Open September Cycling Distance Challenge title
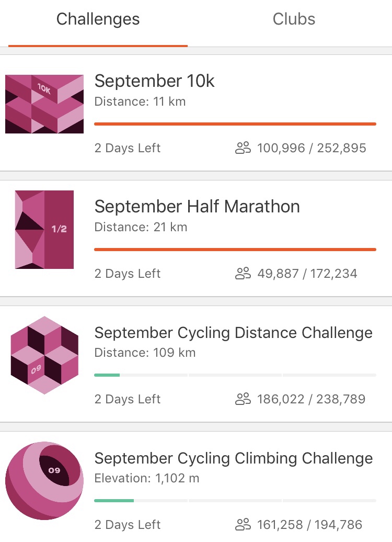 [233, 333]
